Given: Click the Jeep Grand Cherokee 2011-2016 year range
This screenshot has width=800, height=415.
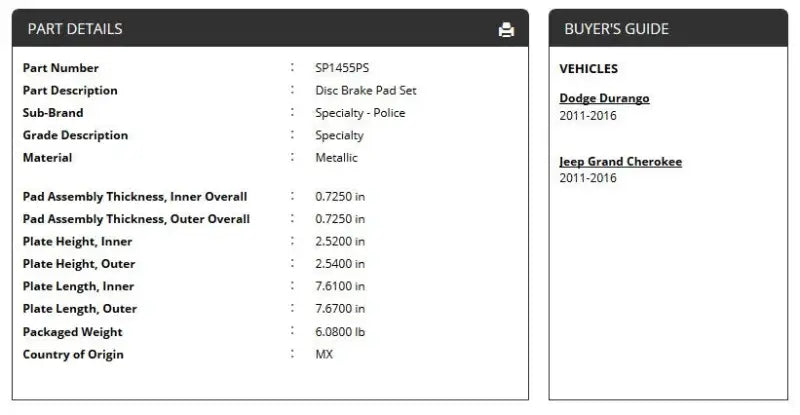Looking at the screenshot, I should (x=588, y=179).
